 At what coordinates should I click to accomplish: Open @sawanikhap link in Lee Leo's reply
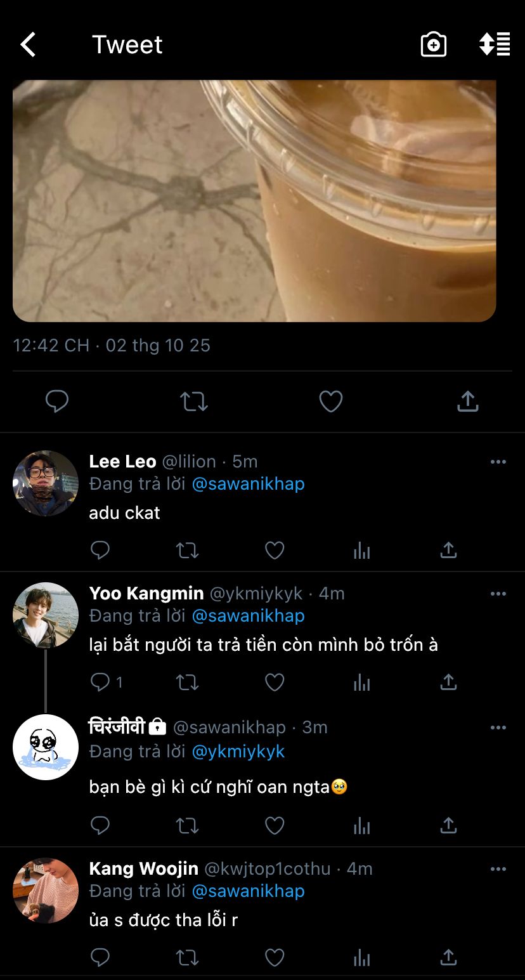tap(248, 484)
